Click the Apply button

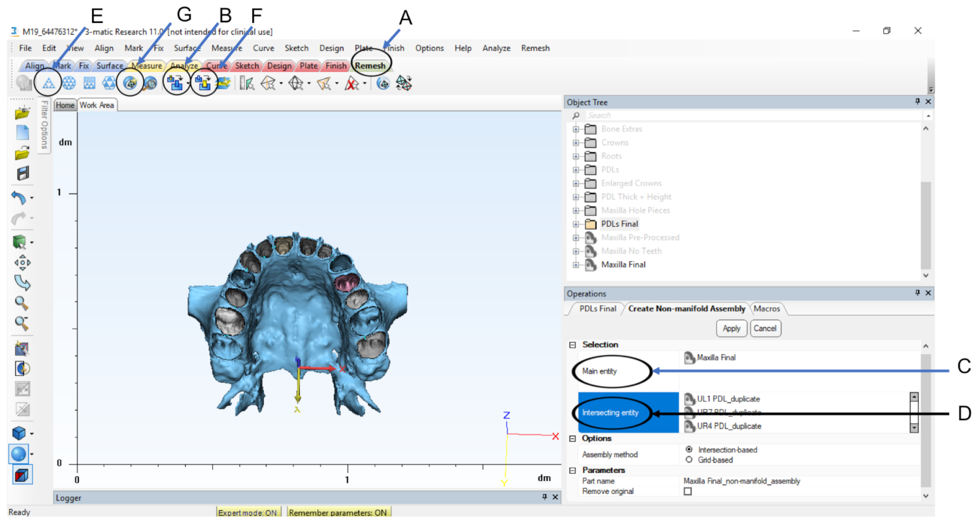tap(732, 327)
